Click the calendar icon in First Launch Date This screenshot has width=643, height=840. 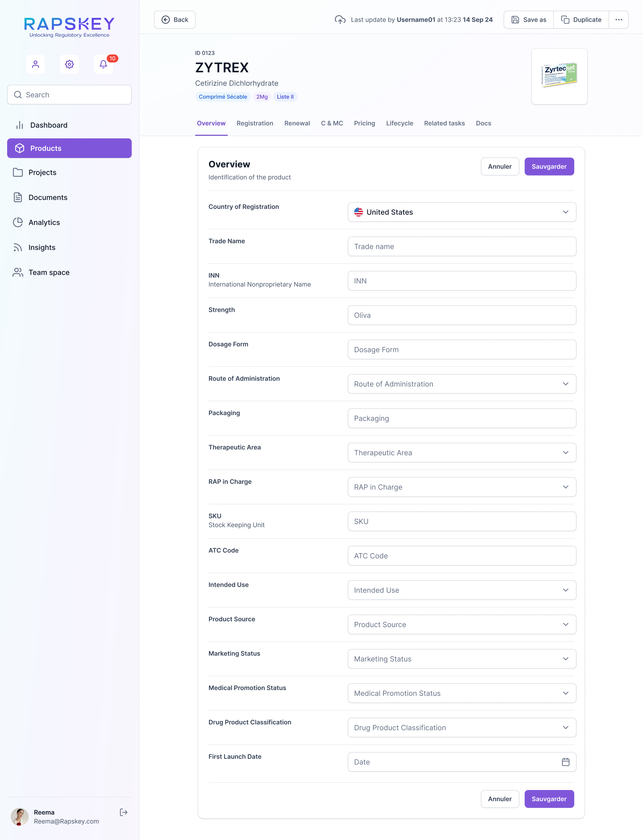coord(565,762)
